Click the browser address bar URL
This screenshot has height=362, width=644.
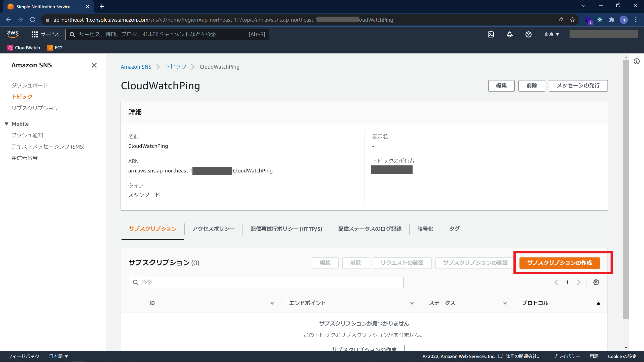point(223,20)
